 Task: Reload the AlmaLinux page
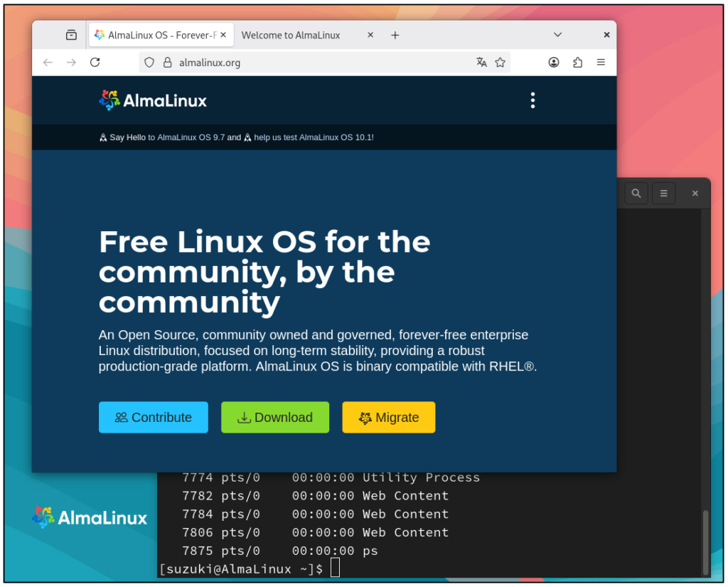[95, 63]
